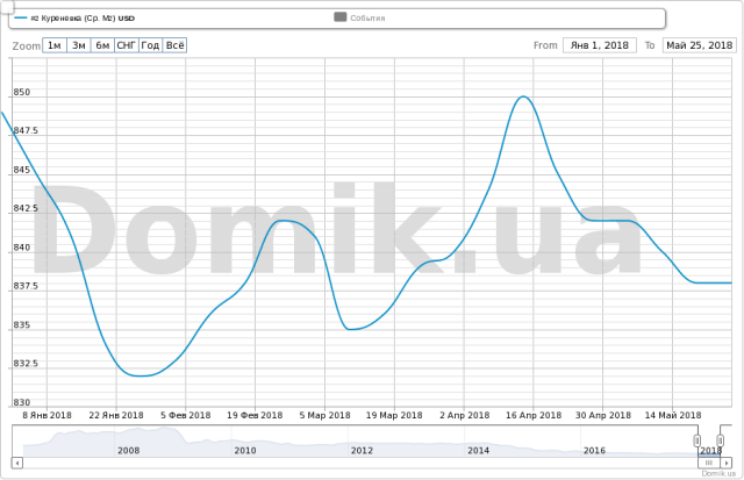This screenshot has height=480, width=744.
Task: Click 2014 in the navigator timeline
Action: click(478, 451)
